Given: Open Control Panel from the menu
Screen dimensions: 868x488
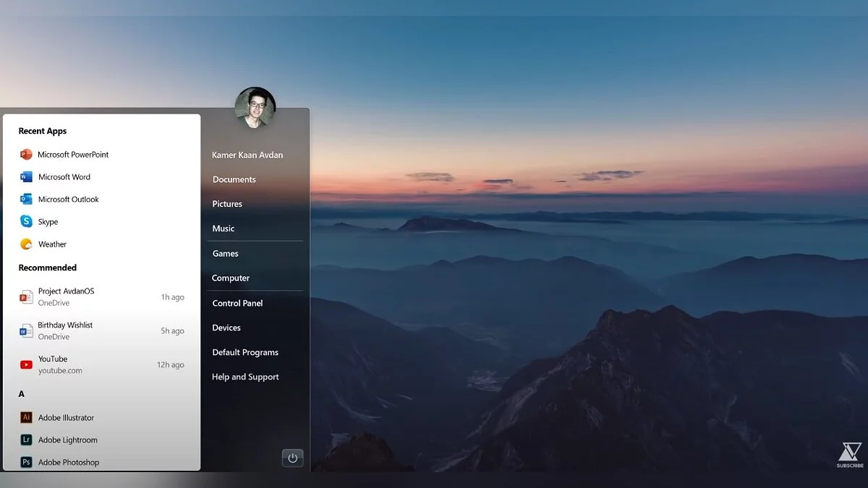Looking at the screenshot, I should pos(237,304).
